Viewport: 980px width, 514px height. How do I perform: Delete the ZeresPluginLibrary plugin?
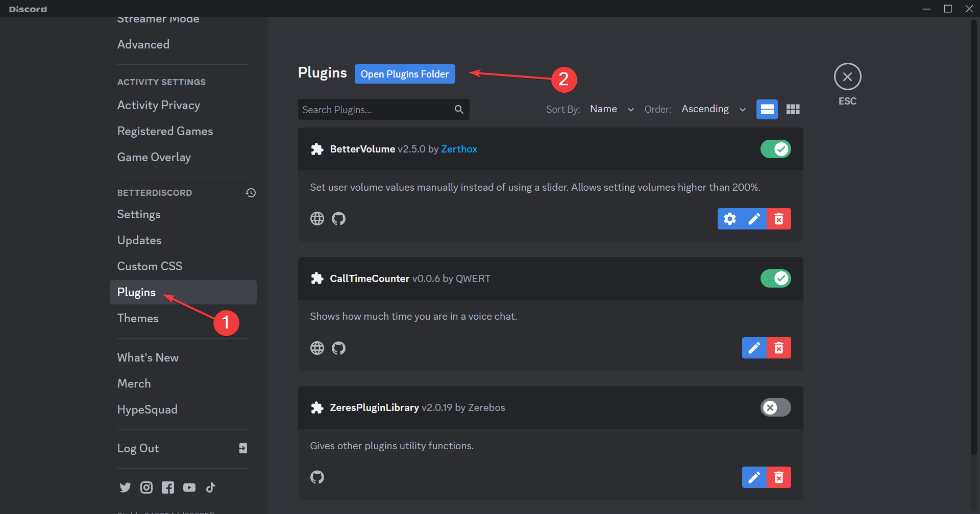pyautogui.click(x=779, y=477)
